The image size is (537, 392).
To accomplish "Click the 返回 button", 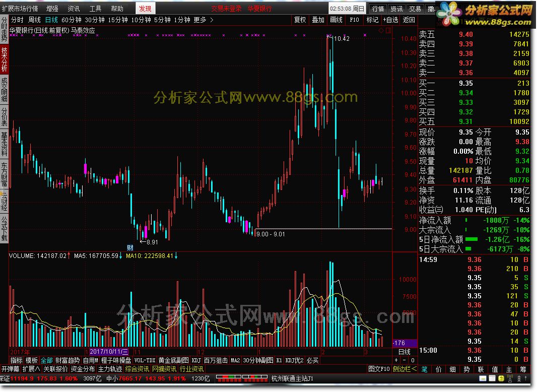I will point(409,20).
